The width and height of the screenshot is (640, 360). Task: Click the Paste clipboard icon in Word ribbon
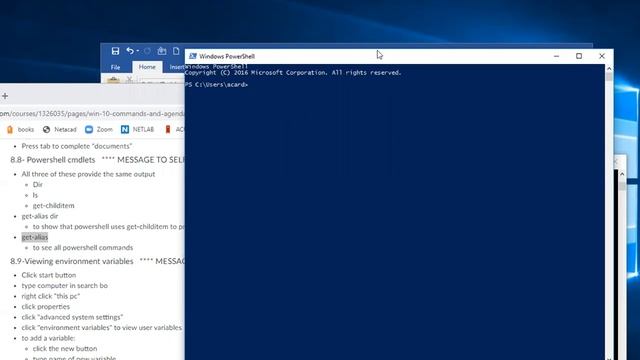pyautogui.click(x=113, y=79)
